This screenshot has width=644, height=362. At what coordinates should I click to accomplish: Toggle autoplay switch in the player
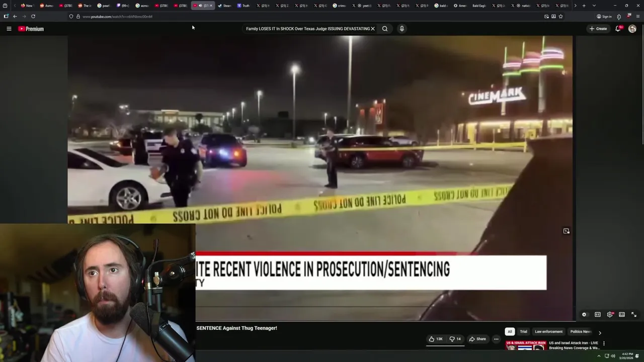[x=584, y=315]
